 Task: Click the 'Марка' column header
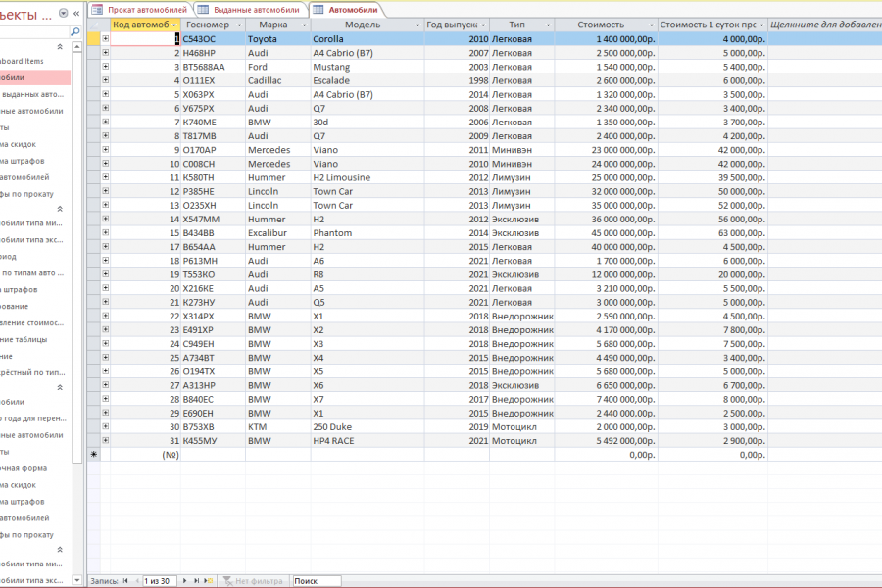pyautogui.click(x=273, y=24)
